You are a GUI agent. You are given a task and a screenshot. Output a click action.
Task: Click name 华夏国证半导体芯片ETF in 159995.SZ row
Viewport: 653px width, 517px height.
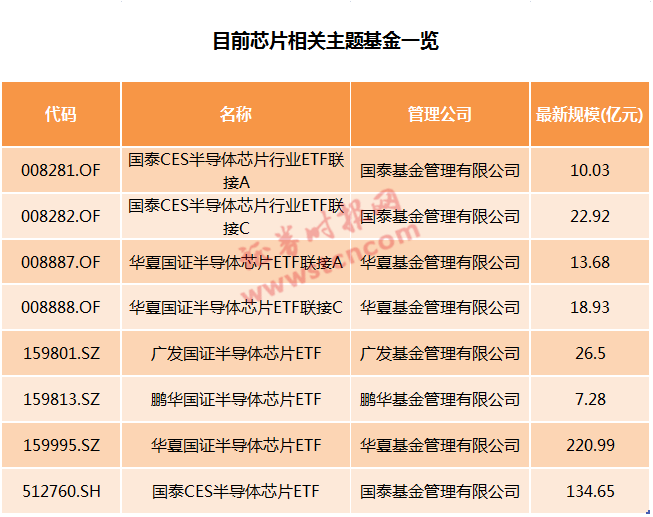click(x=236, y=446)
